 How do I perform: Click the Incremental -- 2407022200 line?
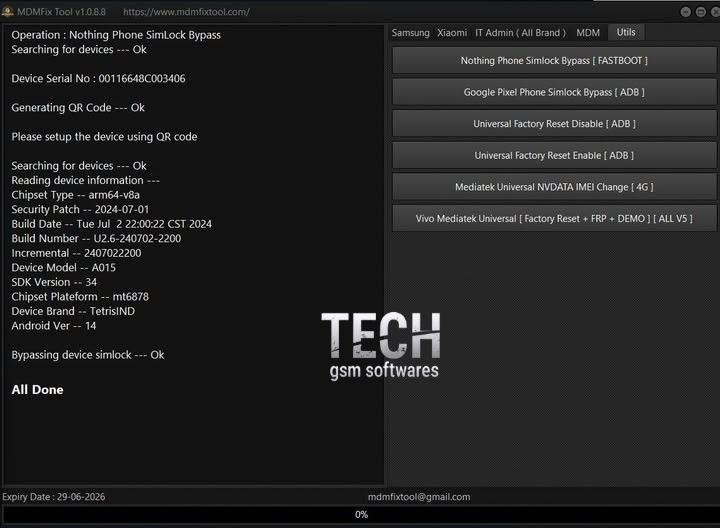click(x=76, y=253)
